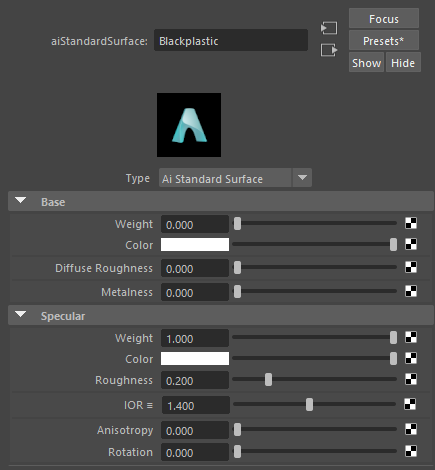Screen dimensions: 435x470
Task: Open map button for Metalness
Action: point(411,291)
